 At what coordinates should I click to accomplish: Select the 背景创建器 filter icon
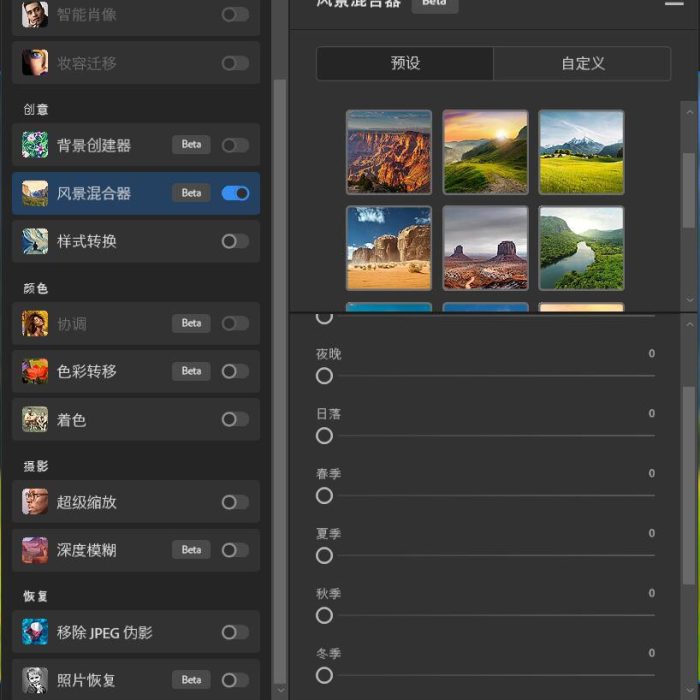click(x=35, y=145)
